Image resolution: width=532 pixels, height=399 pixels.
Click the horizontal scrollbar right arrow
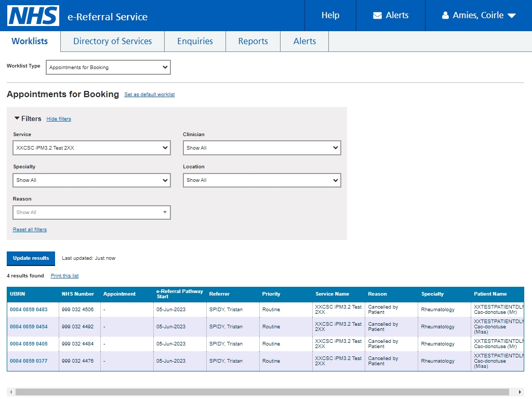point(520,392)
